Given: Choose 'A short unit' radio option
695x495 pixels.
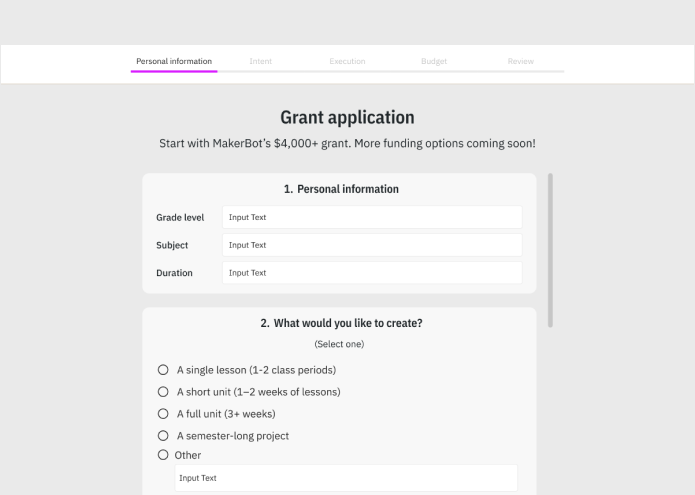Looking at the screenshot, I should coord(163,392).
